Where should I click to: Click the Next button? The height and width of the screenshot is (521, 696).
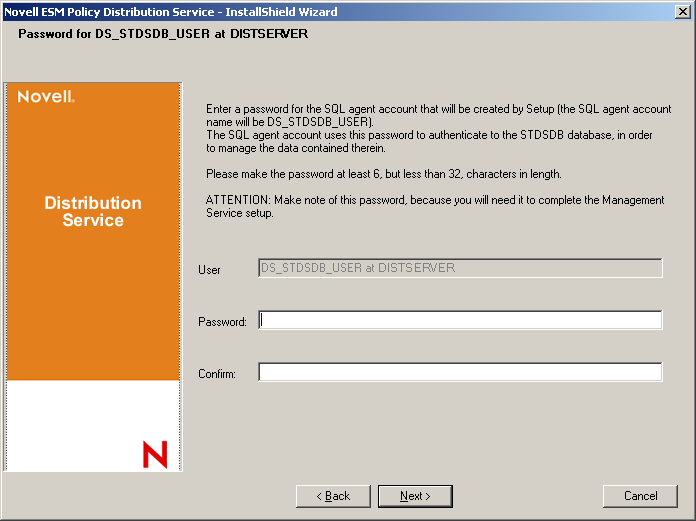[415, 496]
